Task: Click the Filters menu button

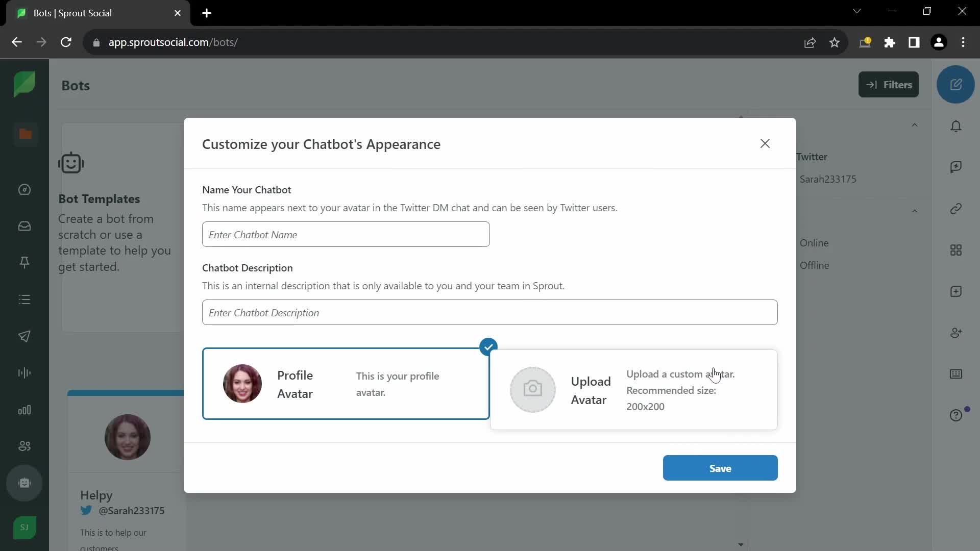Action: pos(889,84)
